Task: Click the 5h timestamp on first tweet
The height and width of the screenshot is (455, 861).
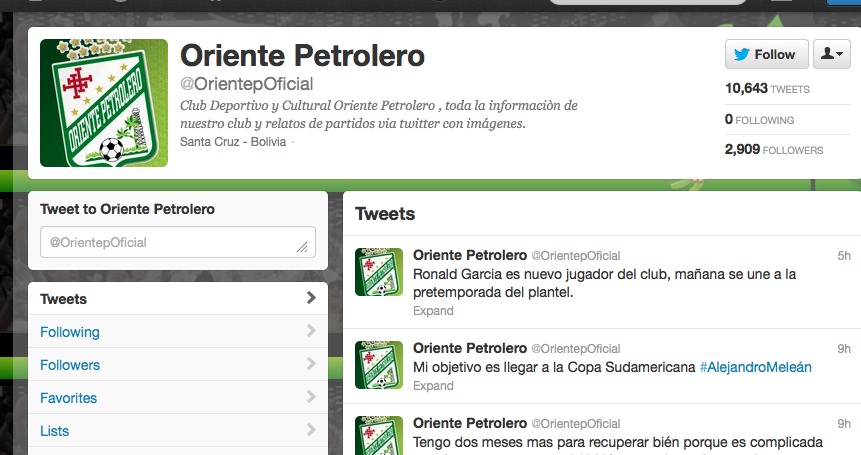Action: point(844,256)
